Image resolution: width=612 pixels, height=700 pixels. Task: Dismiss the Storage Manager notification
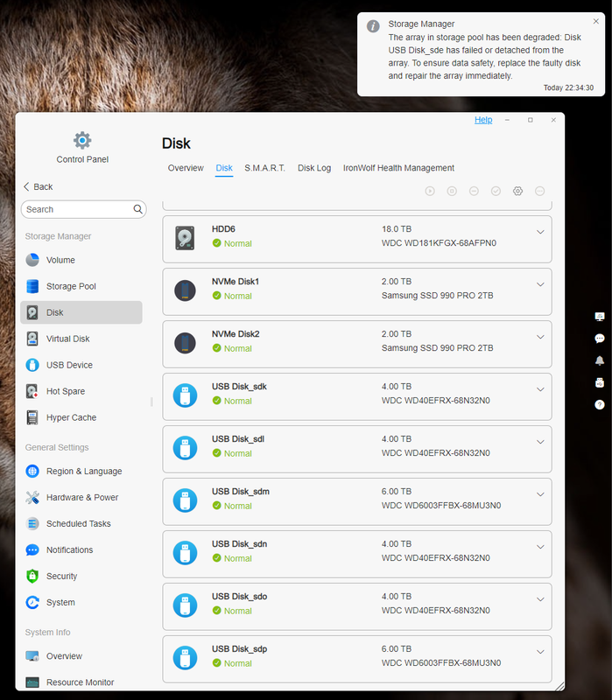coord(595,21)
